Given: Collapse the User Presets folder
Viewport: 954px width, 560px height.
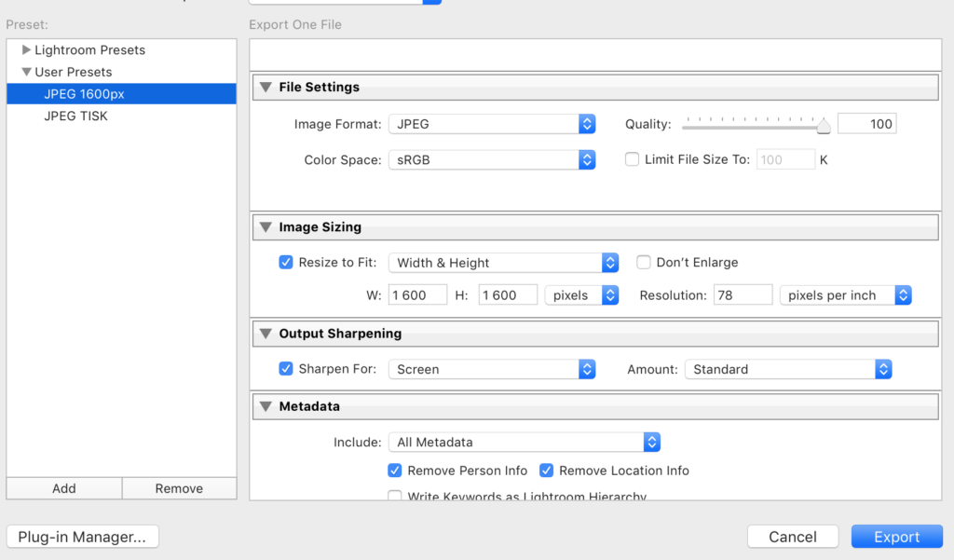Looking at the screenshot, I should 26,72.
